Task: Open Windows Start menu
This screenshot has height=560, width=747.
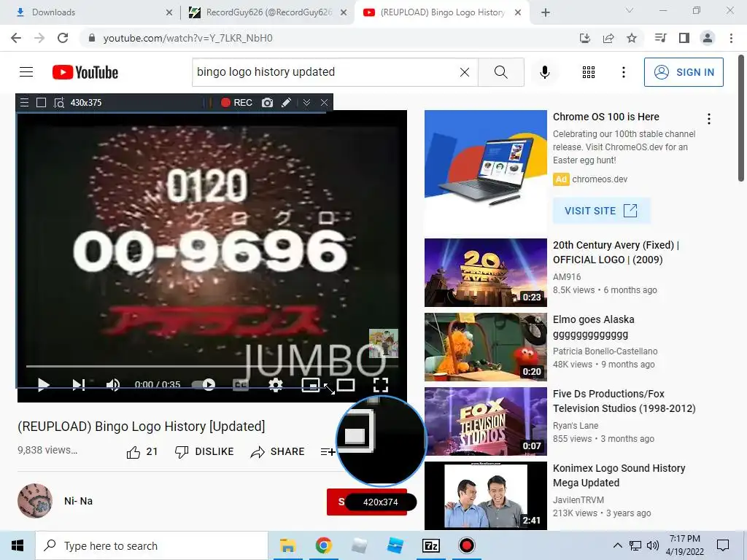Action: pos(18,545)
